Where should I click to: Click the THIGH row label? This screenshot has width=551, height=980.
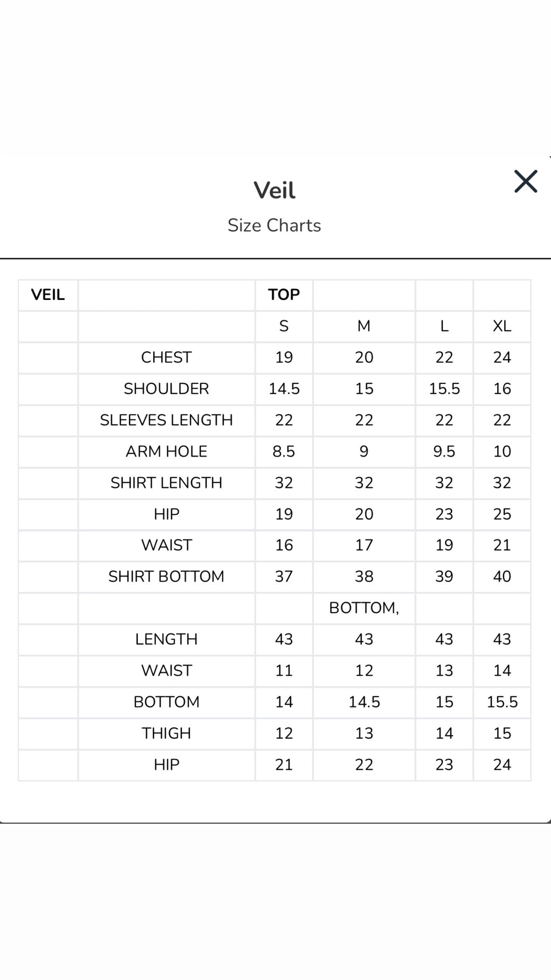click(166, 733)
